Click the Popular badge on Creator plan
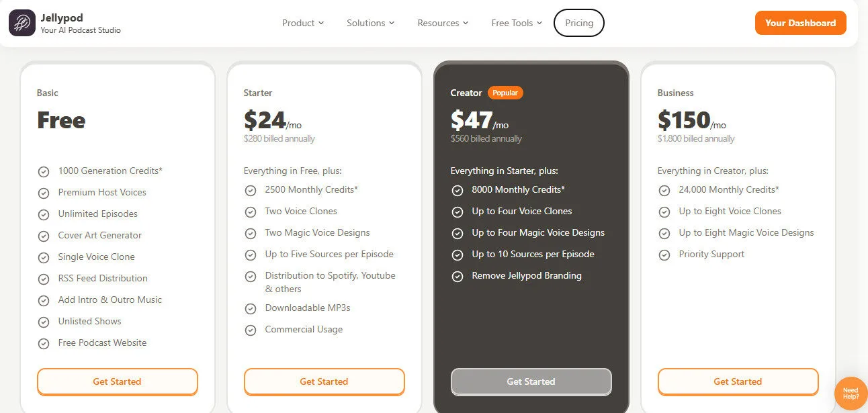The width and height of the screenshot is (868, 413). pos(505,93)
